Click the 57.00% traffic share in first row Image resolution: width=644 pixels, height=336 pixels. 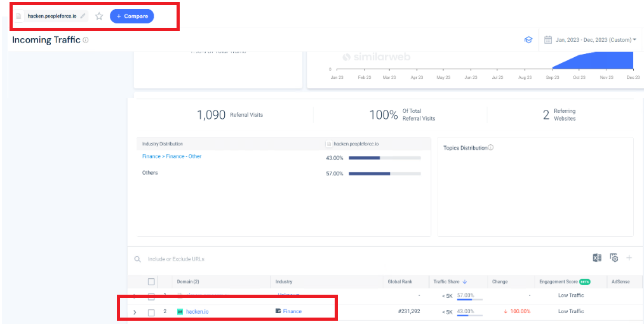466,295
